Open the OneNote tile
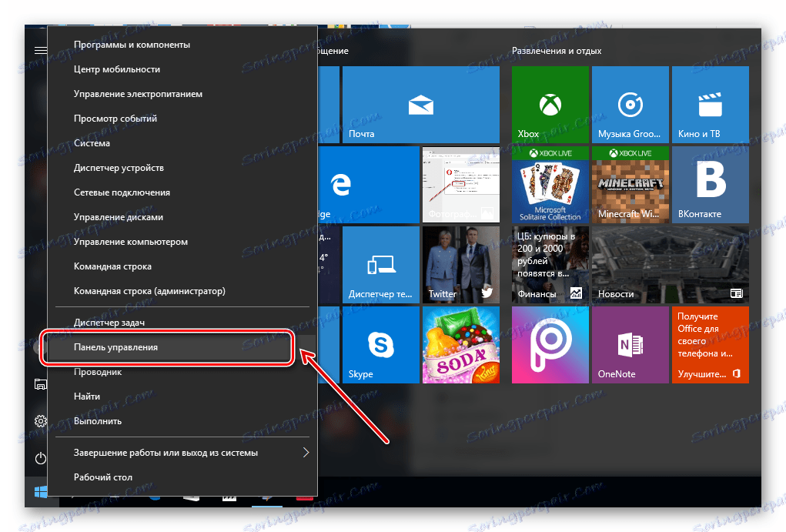 [x=630, y=345]
